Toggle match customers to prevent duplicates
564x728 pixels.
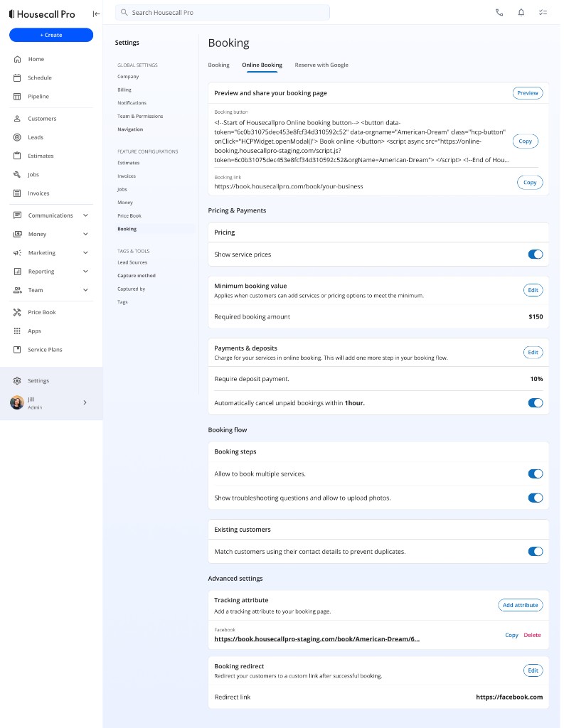[x=536, y=551]
